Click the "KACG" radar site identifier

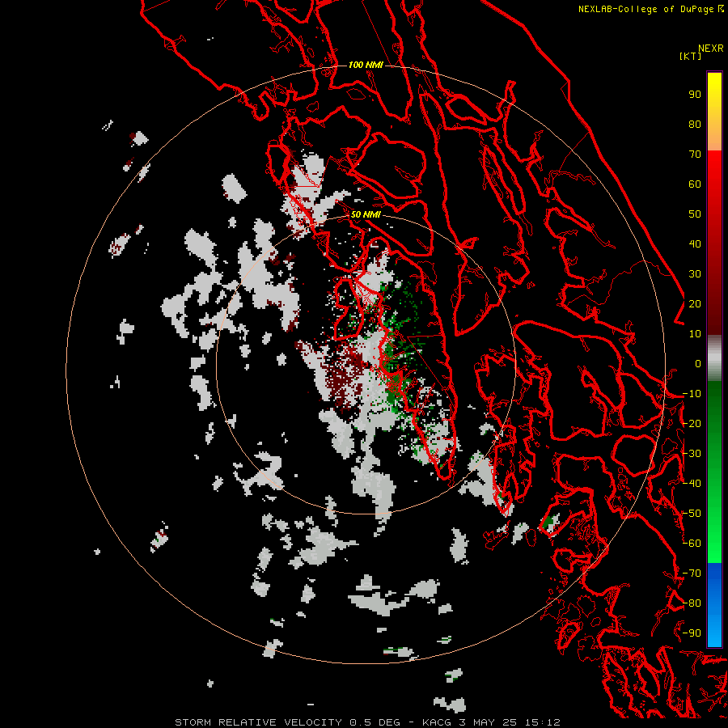(x=437, y=722)
